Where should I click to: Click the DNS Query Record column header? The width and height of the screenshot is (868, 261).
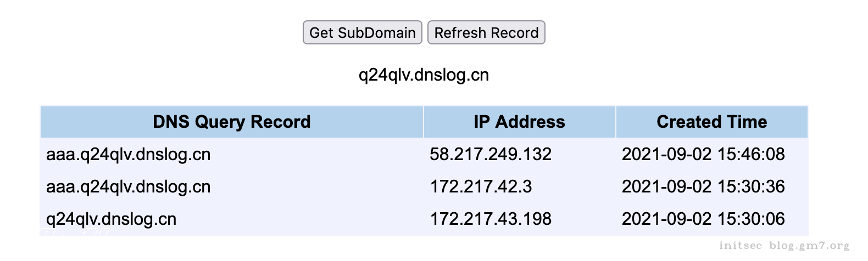pos(231,122)
